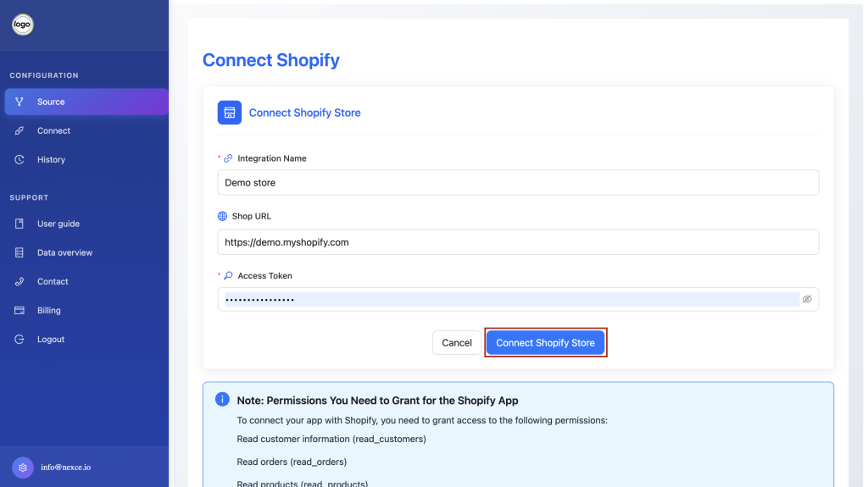The image size is (868, 487).
Task: Click the info icon in the permissions note
Action: pos(222,400)
